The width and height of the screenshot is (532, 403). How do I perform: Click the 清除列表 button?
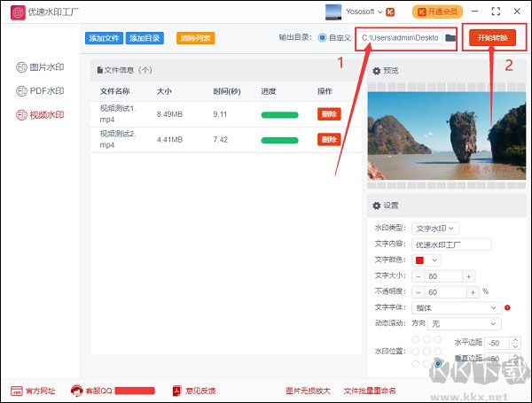(195, 38)
